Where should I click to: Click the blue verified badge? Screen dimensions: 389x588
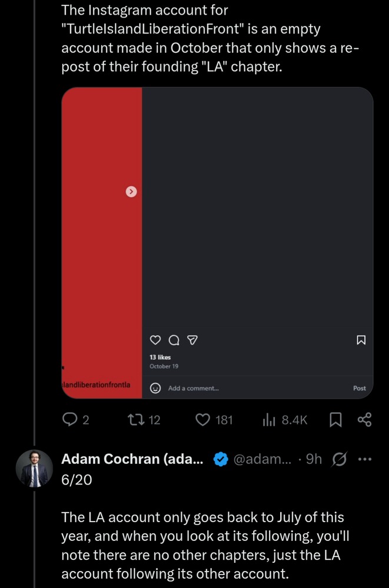pyautogui.click(x=221, y=460)
